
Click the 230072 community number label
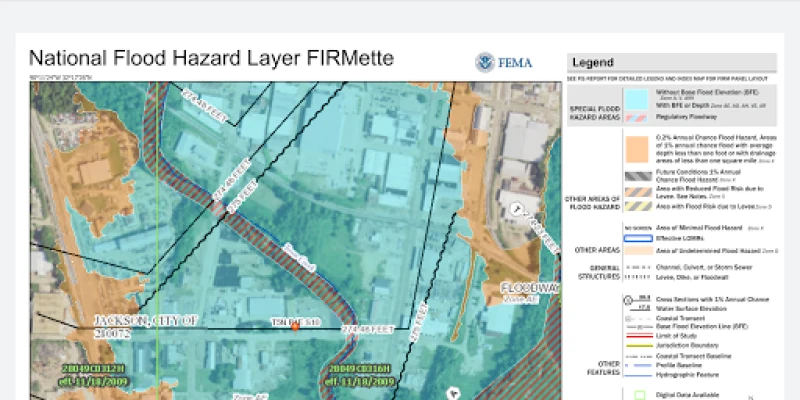pos(113,334)
